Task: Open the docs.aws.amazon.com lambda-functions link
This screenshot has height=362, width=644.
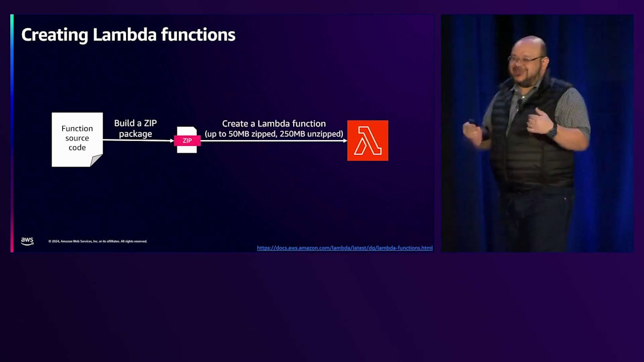Action: [x=345, y=248]
